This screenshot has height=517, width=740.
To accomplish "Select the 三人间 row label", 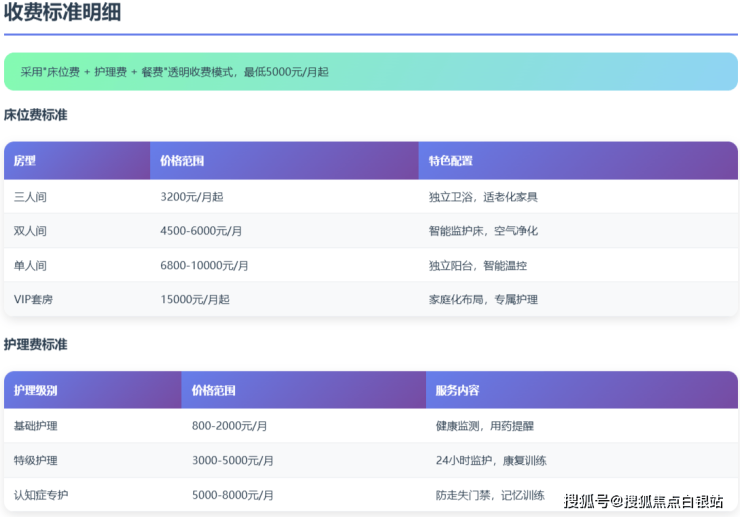I will pos(30,197).
